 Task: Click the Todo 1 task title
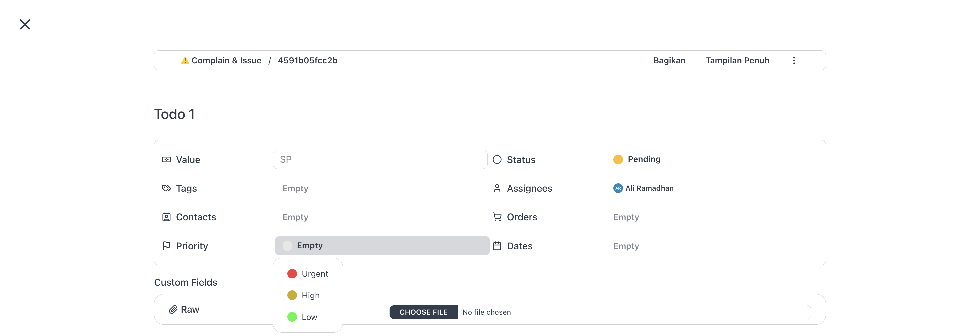(174, 114)
